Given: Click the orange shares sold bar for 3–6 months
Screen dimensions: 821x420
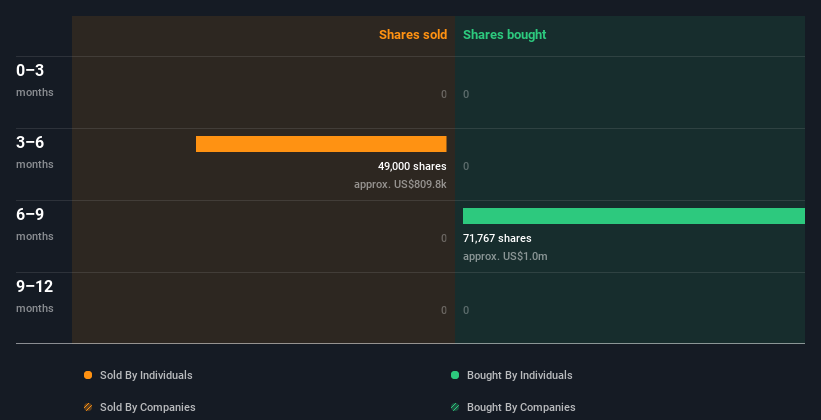Looking at the screenshot, I should (x=321, y=144).
